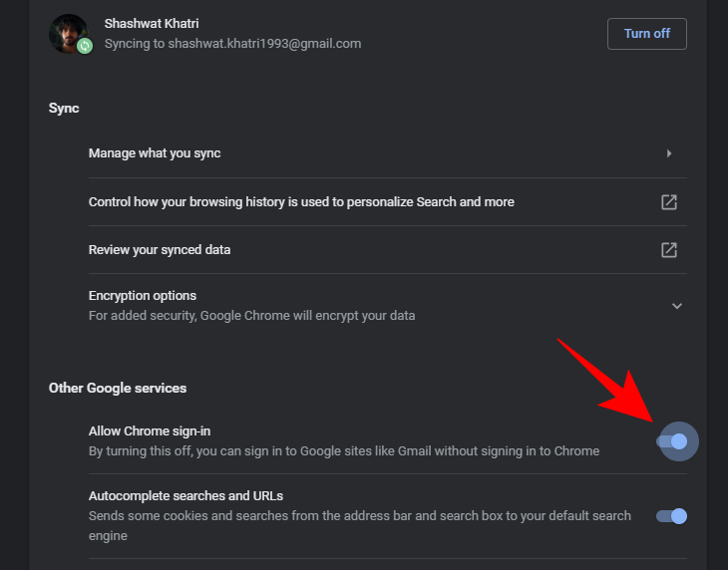Click the Encryption options title text
The height and width of the screenshot is (570, 728).
click(x=143, y=295)
